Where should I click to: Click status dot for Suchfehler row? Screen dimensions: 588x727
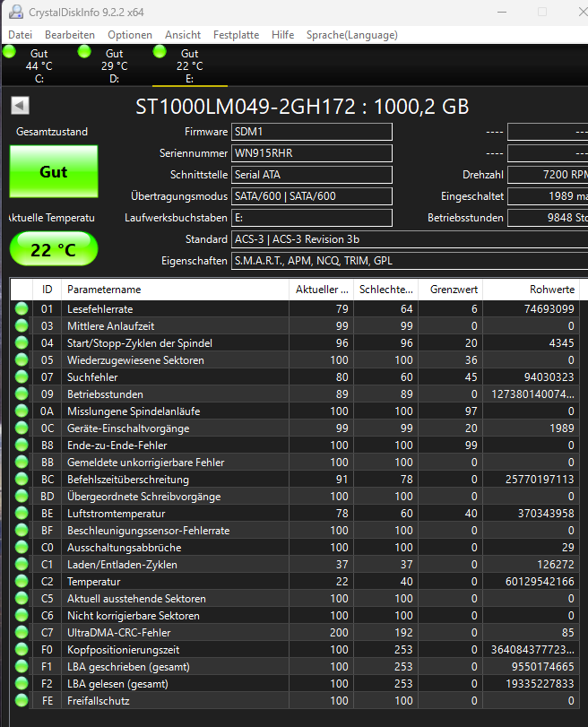click(x=22, y=376)
